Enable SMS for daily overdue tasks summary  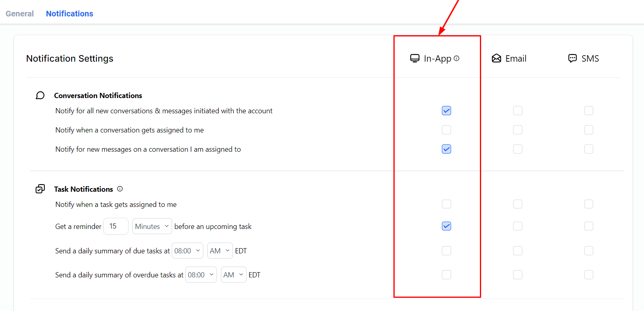point(588,275)
